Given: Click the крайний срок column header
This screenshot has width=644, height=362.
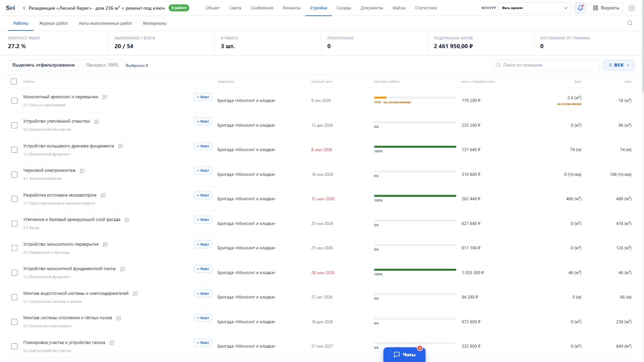Looking at the screenshot, I should point(322,81).
